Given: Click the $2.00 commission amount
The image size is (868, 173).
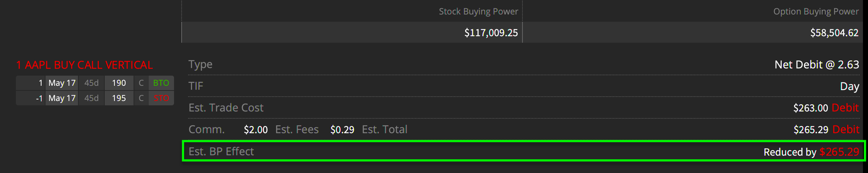Looking at the screenshot, I should 256,130.
